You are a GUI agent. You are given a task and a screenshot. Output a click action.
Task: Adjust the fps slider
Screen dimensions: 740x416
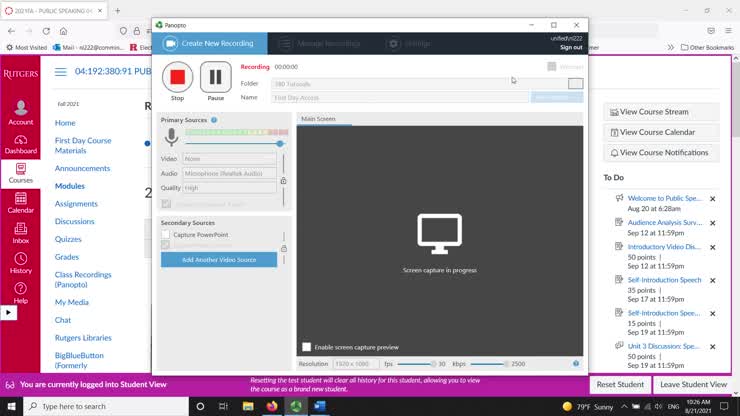click(430, 364)
